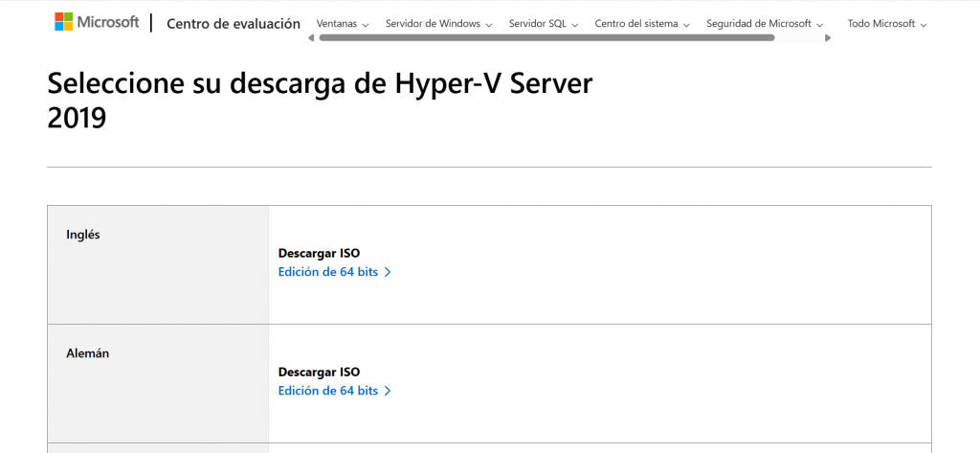Open Centro de evaluación home link

click(x=234, y=24)
